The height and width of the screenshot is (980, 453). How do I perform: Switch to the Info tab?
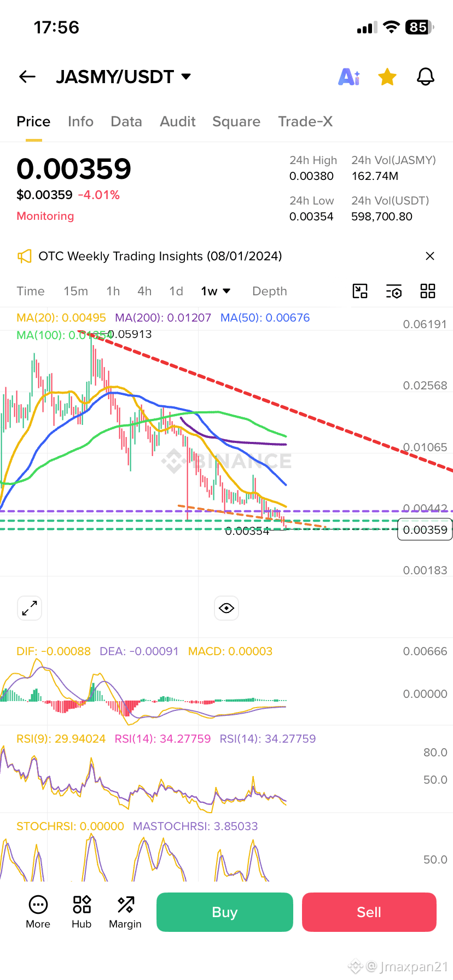pos(80,121)
